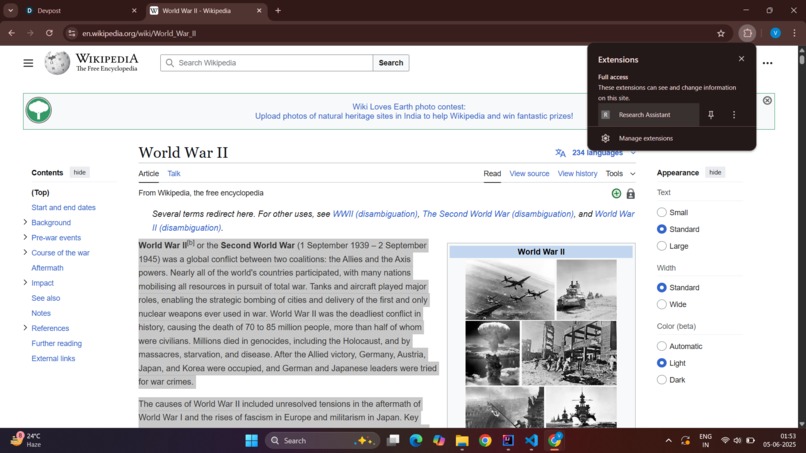Open a new browser tab
Viewport: 806px width, 453px height.
tap(278, 10)
